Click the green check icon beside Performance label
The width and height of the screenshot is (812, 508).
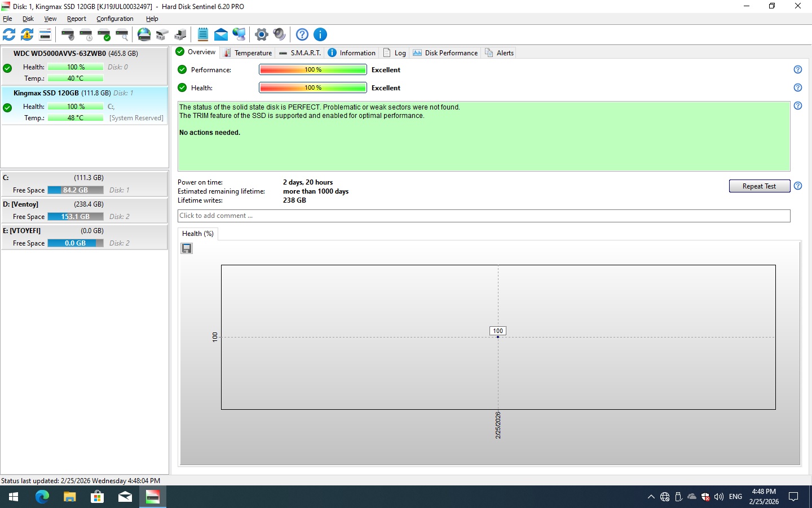182,69
